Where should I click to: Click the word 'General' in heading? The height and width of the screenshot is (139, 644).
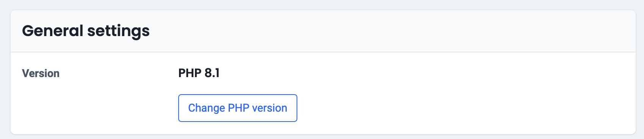point(52,30)
